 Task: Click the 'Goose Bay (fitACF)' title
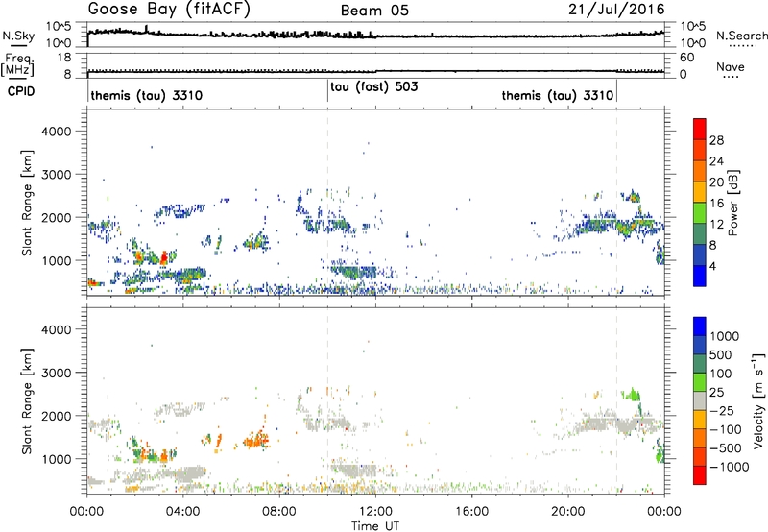tap(169, 10)
